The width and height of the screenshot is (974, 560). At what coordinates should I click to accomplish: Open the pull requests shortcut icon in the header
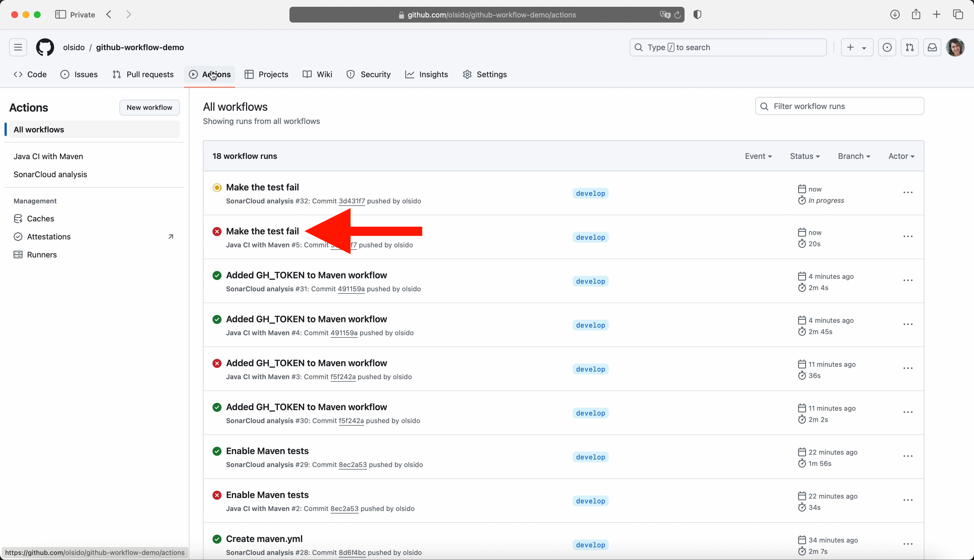tap(910, 47)
